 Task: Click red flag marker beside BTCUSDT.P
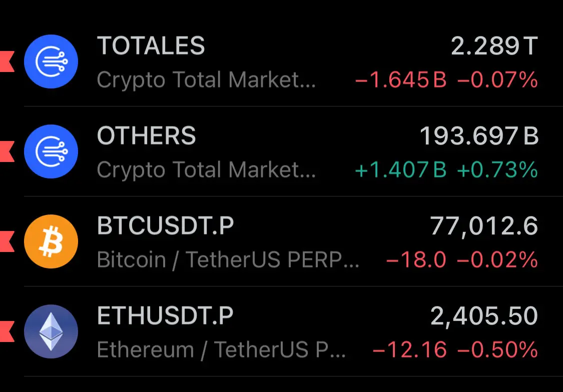click(7, 241)
